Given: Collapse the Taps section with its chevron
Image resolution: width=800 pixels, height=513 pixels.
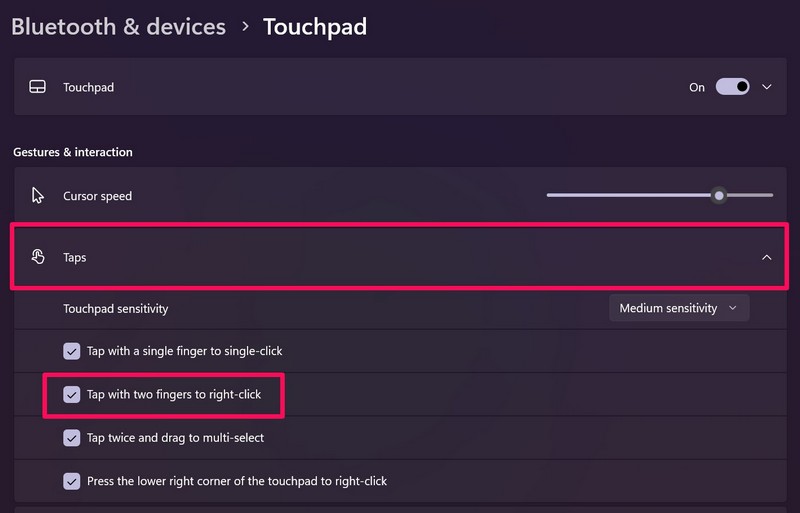Looking at the screenshot, I should pyautogui.click(x=767, y=257).
